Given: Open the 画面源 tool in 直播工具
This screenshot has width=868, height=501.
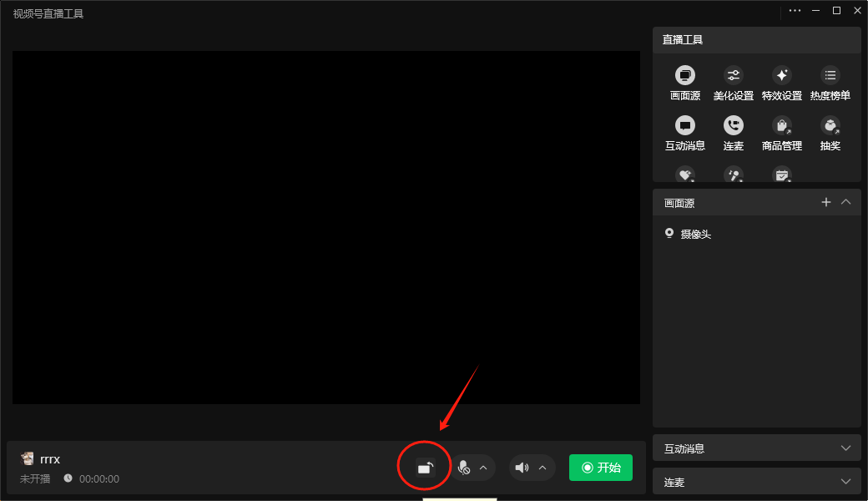Looking at the screenshot, I should pos(684,83).
